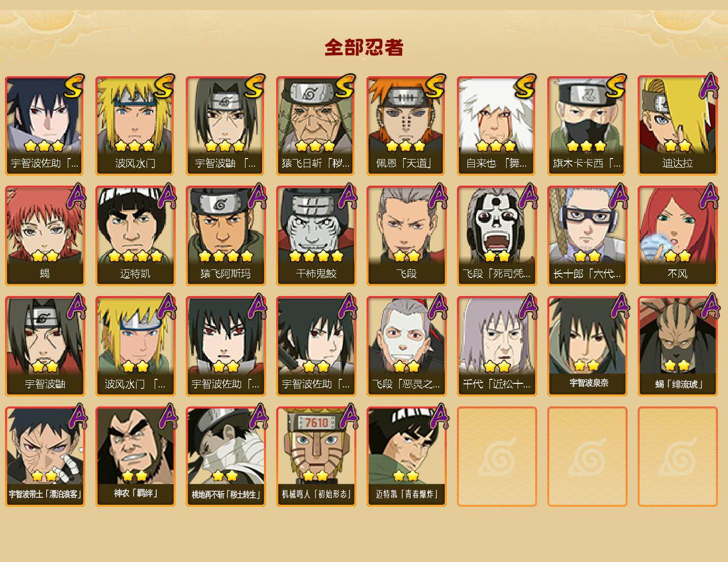Select the 桃地再不斩「秽土转生」 card
The height and width of the screenshot is (562, 728).
pyautogui.click(x=225, y=457)
